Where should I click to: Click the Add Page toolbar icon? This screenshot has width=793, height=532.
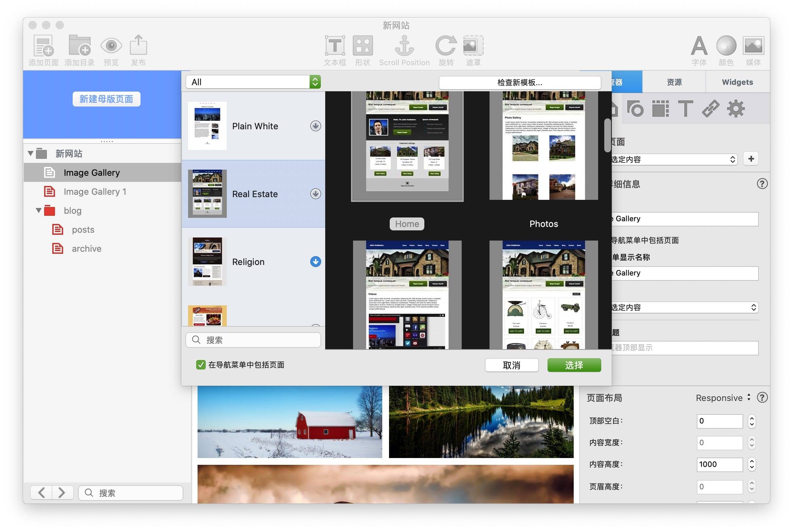(x=43, y=46)
